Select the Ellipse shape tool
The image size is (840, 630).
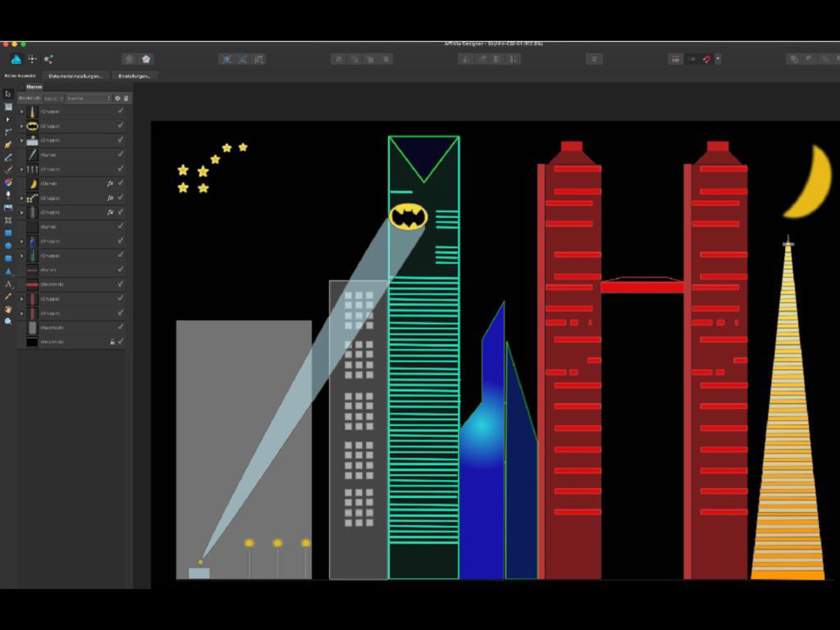pyautogui.click(x=8, y=245)
